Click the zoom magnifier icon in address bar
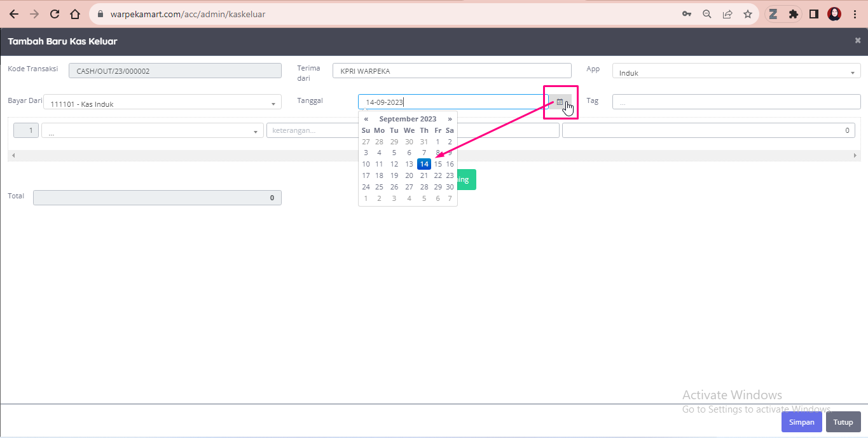The height and width of the screenshot is (438, 868). pyautogui.click(x=707, y=14)
